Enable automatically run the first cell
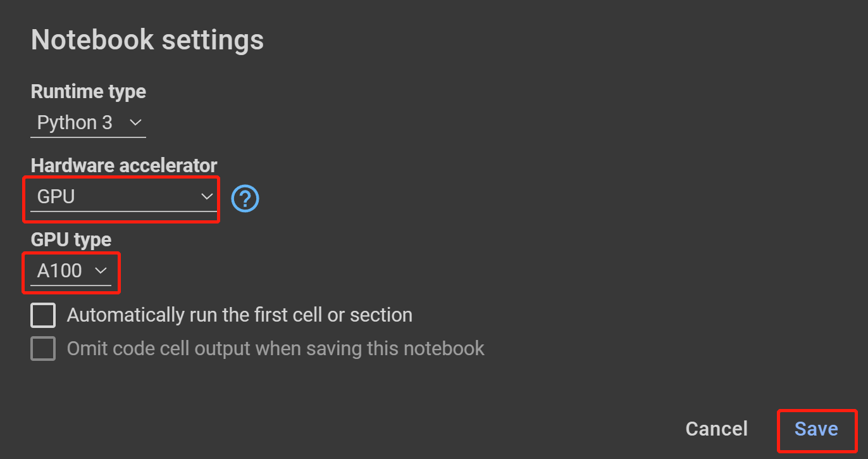Viewport: 868px width, 459px height. (x=42, y=315)
